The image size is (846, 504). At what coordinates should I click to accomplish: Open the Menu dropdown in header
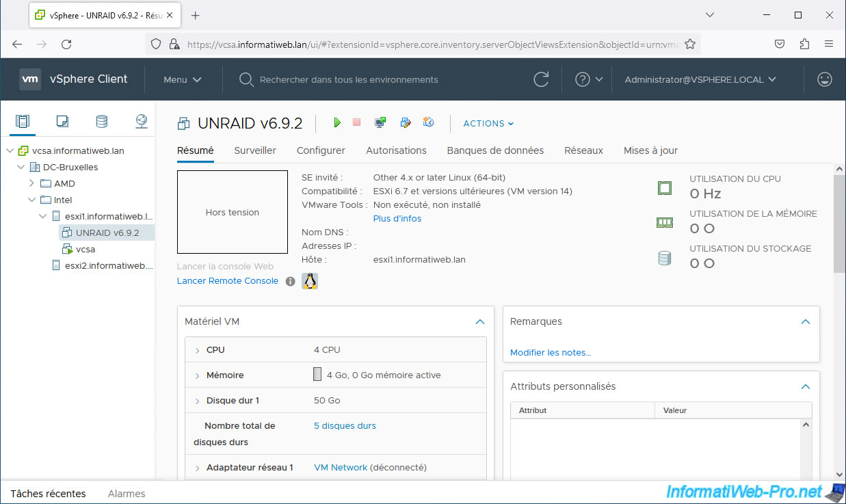tap(182, 80)
